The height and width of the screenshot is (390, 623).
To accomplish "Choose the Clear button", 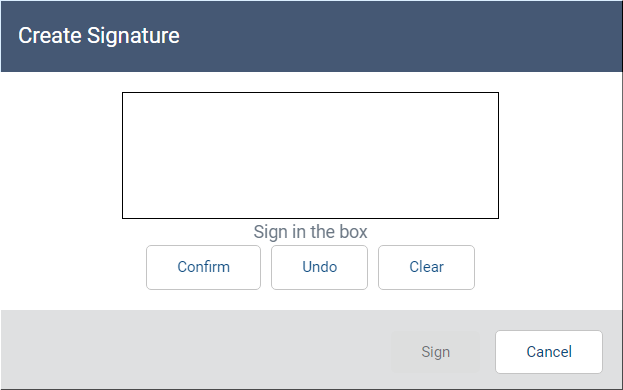I will point(426,267).
